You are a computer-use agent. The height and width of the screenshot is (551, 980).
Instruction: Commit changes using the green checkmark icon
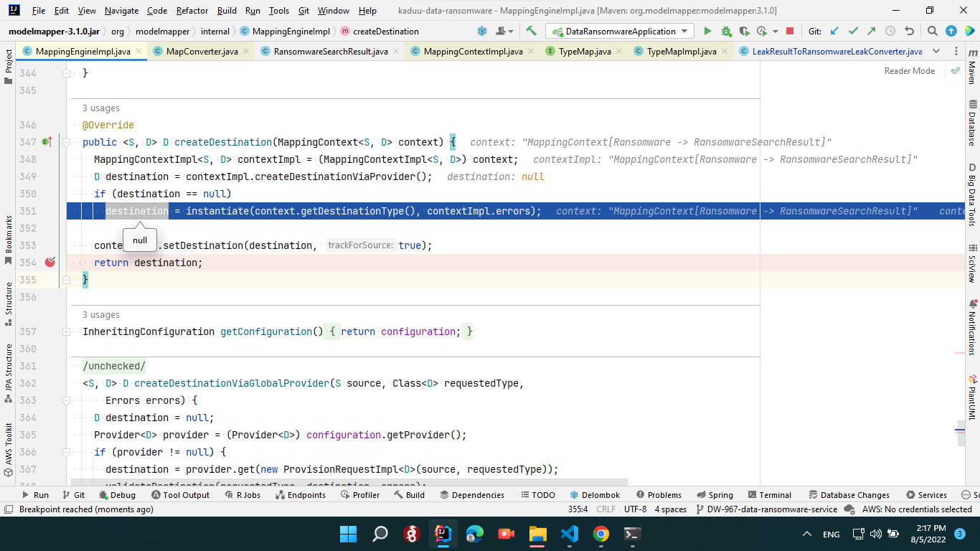(854, 32)
